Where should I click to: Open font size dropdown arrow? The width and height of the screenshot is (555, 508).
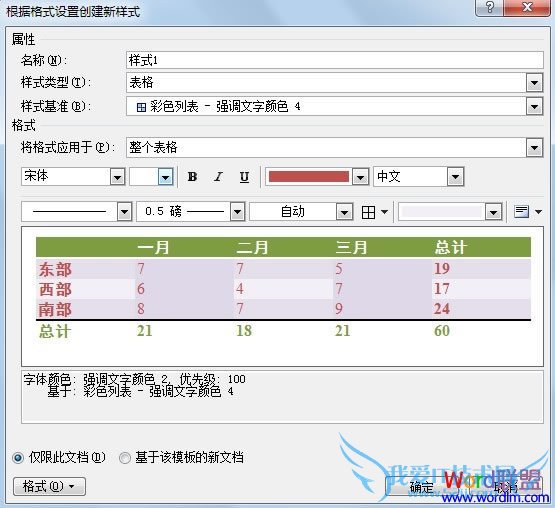165,176
